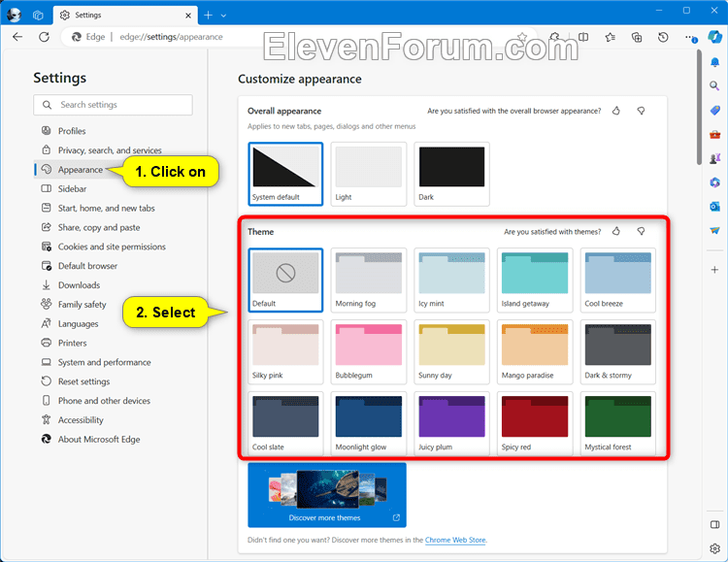This screenshot has height=562, width=728.
Task: Click the page vertical scrollbar
Action: click(x=699, y=107)
